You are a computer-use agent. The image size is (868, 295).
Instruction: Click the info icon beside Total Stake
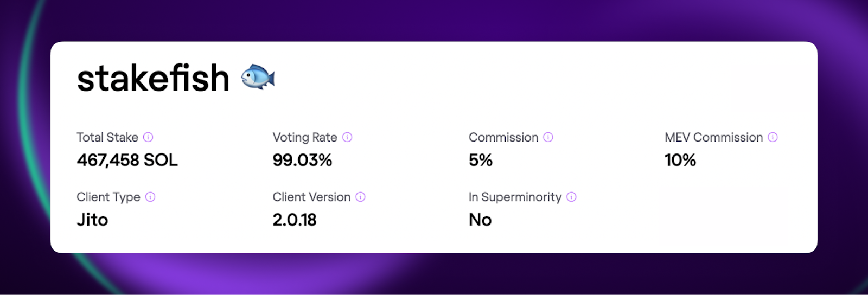[148, 137]
